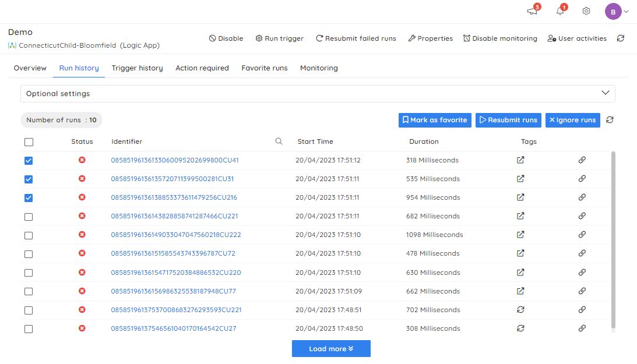The height and width of the screenshot is (364, 637).
Task: Check the checkbox for run ending CU221
Action: tap(29, 216)
